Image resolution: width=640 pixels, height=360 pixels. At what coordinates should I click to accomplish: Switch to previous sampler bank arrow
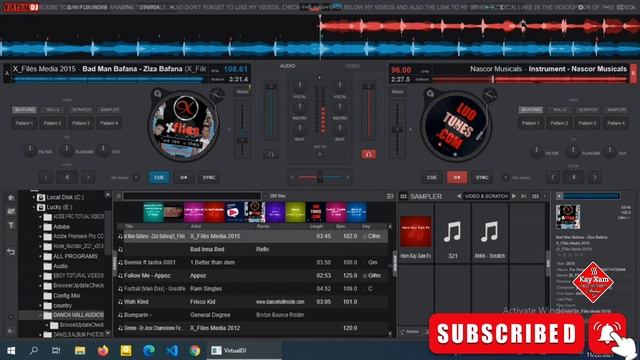click(x=459, y=196)
